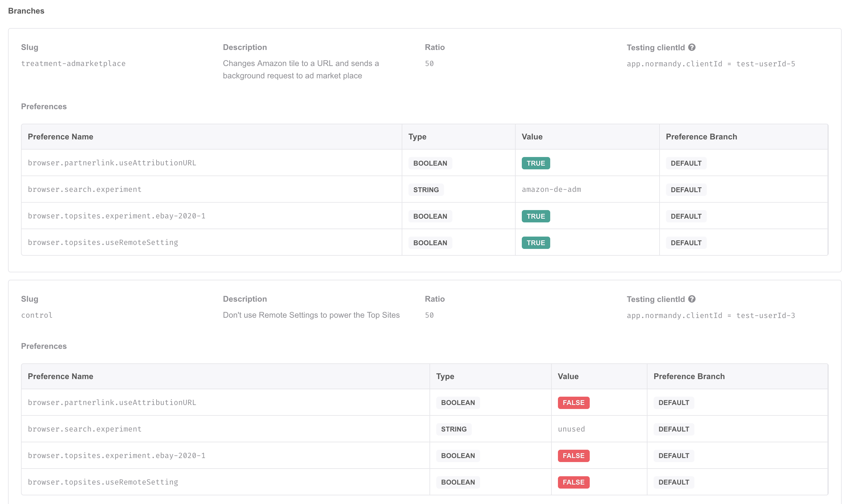
Task: Click TRUE badge in the useRemoteSetting row
Action: [x=535, y=242]
